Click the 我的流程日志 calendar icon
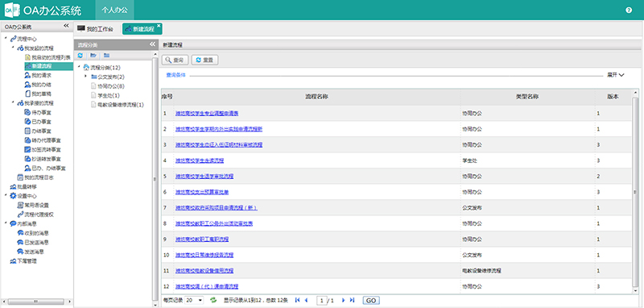 [x=19, y=177]
